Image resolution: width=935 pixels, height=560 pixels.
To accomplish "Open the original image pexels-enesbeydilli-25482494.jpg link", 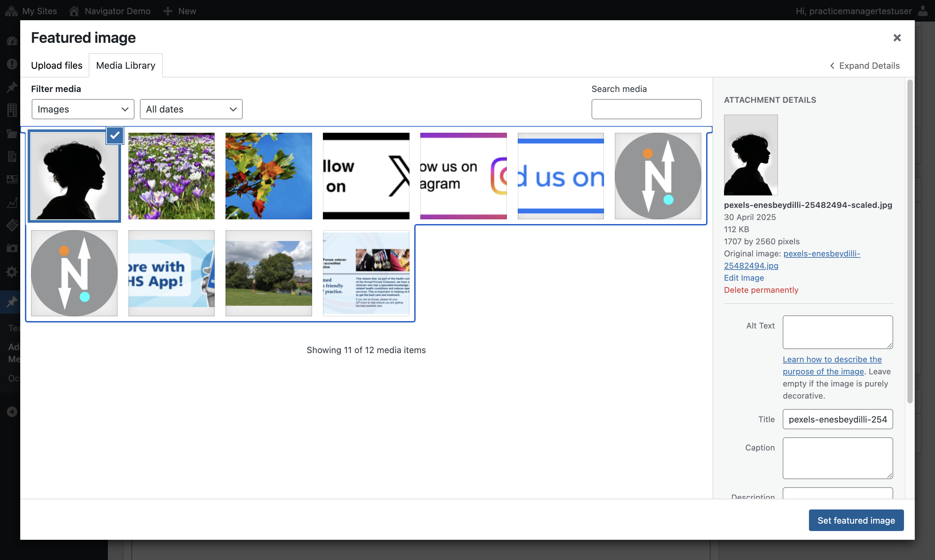I will click(792, 260).
